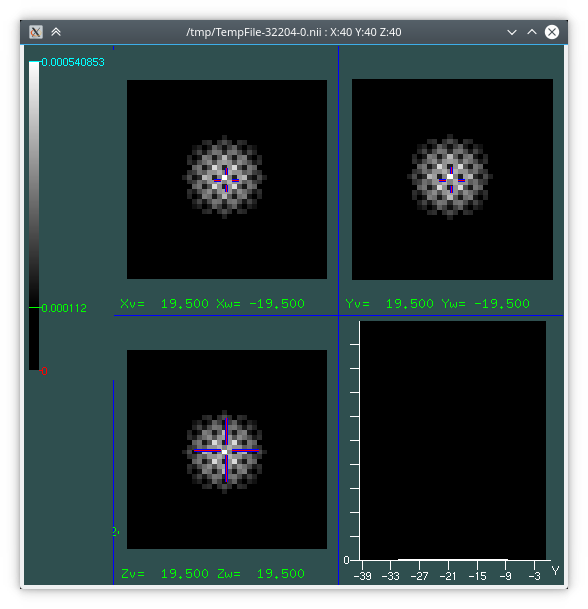Click the -39 tick on plot axis
The height and width of the screenshot is (609, 588).
(x=363, y=576)
